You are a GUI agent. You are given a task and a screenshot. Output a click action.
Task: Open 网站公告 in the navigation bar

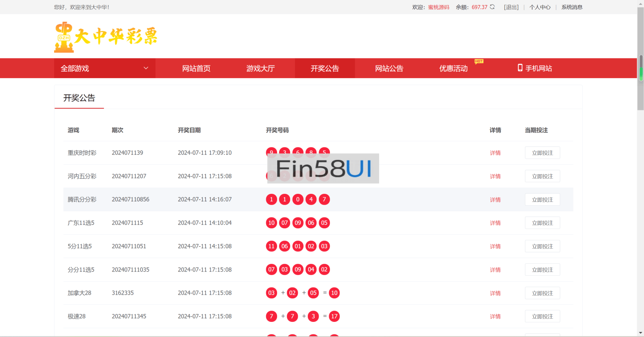[389, 68]
